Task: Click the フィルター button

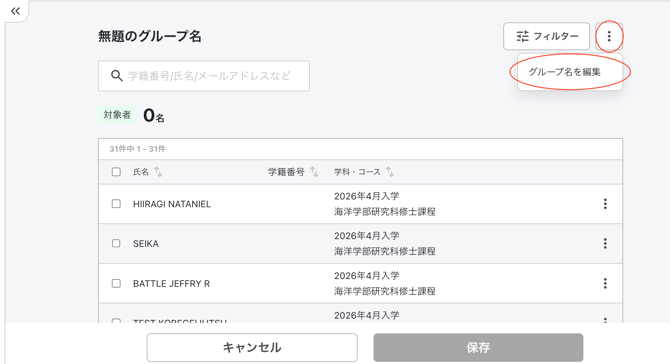Action: (547, 36)
